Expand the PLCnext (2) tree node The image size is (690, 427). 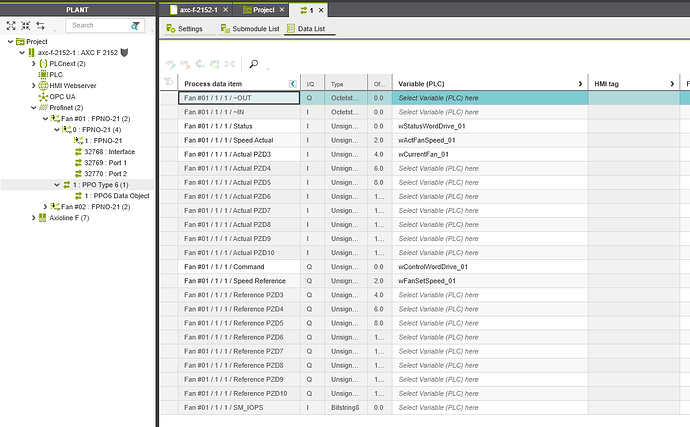tap(33, 64)
